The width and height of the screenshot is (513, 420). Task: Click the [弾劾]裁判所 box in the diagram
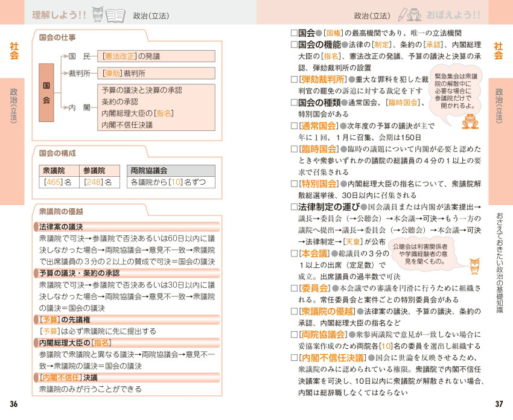[x=156, y=73]
